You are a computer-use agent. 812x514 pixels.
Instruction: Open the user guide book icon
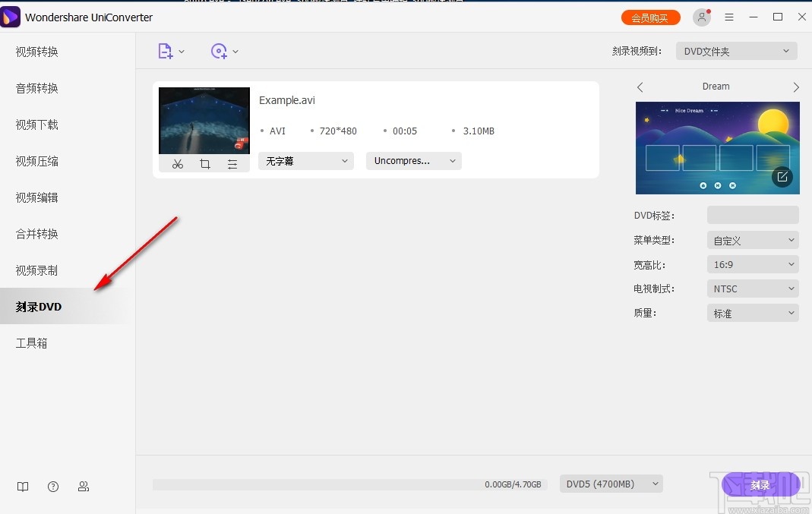pos(23,487)
